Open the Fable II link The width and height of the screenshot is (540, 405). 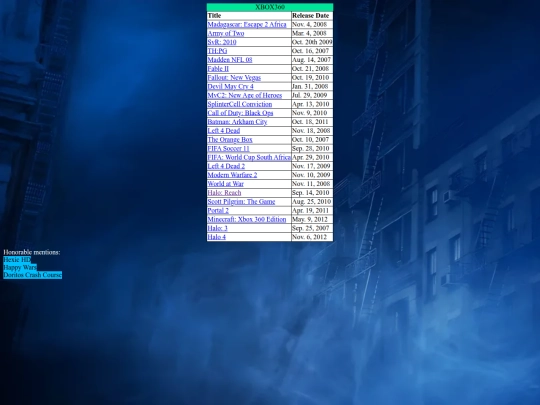click(218, 69)
